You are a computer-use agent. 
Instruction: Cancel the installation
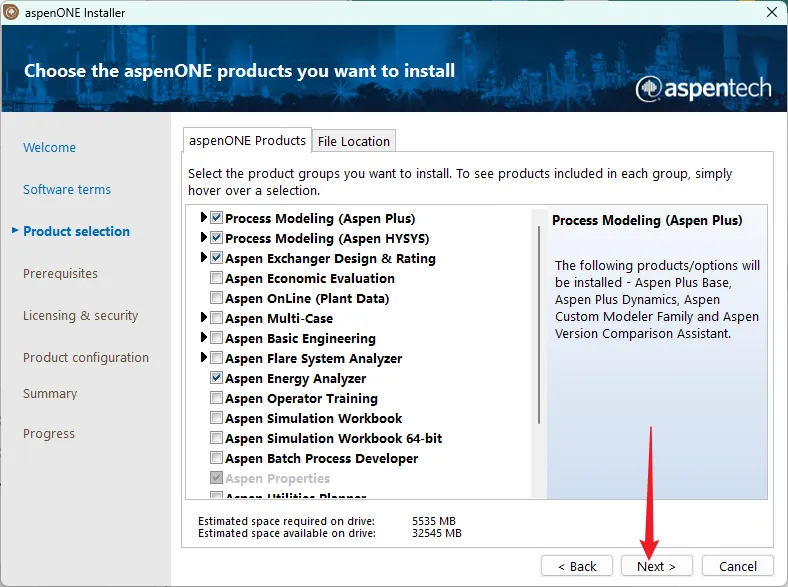737,566
